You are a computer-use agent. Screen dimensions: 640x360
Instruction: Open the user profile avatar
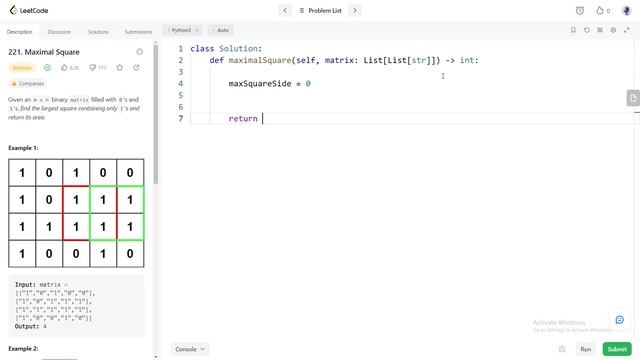coord(626,11)
